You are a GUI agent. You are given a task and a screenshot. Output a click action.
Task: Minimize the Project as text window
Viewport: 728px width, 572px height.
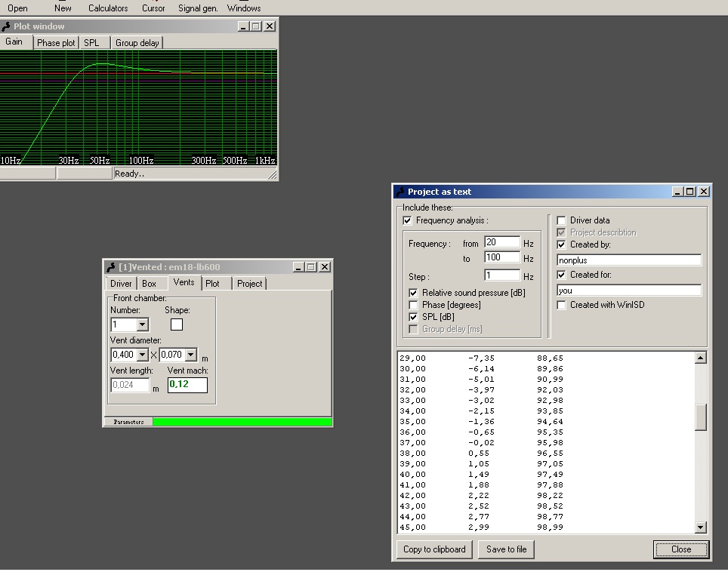pos(677,192)
